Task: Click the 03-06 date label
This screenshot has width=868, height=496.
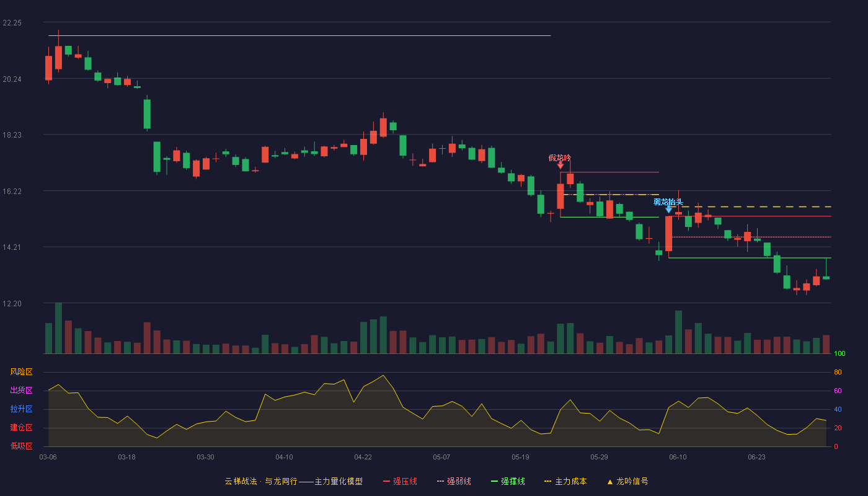Action: click(x=48, y=457)
